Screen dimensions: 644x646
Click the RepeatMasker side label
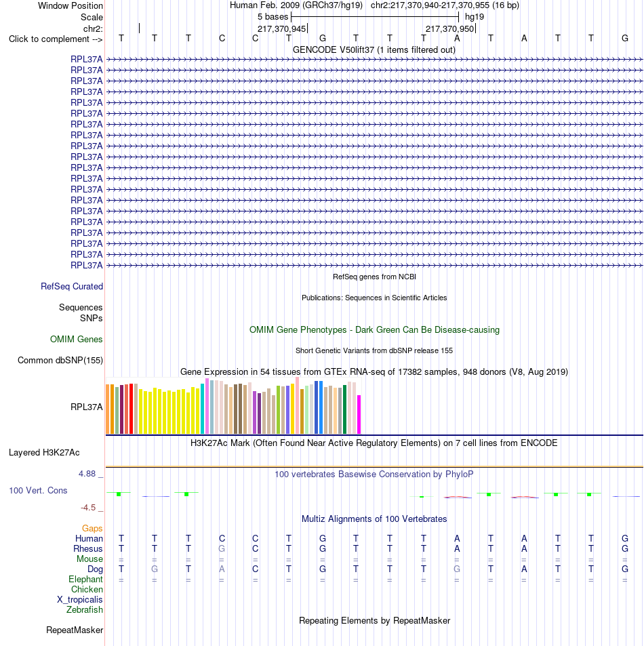[x=75, y=630]
